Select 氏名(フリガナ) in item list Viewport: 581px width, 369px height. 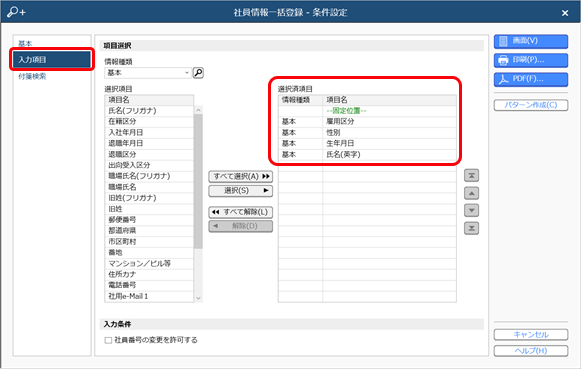[149, 110]
